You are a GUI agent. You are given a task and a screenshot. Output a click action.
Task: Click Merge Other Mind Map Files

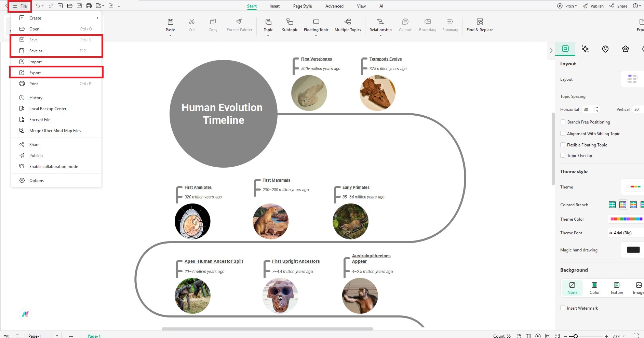[x=56, y=130]
